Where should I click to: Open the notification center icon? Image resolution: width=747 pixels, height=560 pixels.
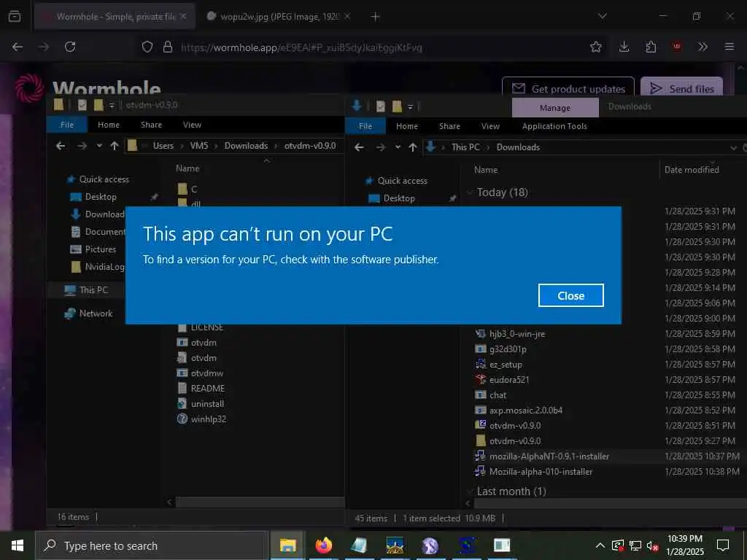[x=723, y=545]
